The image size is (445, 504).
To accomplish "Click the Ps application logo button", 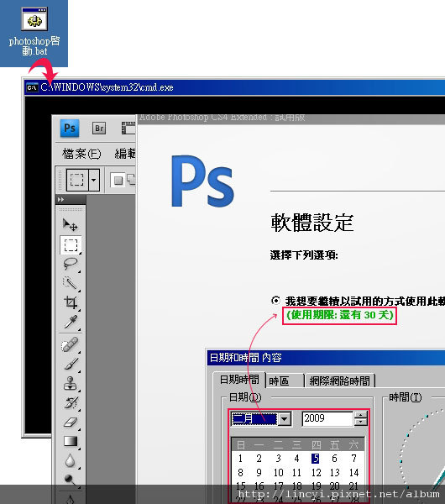I will pyautogui.click(x=70, y=128).
